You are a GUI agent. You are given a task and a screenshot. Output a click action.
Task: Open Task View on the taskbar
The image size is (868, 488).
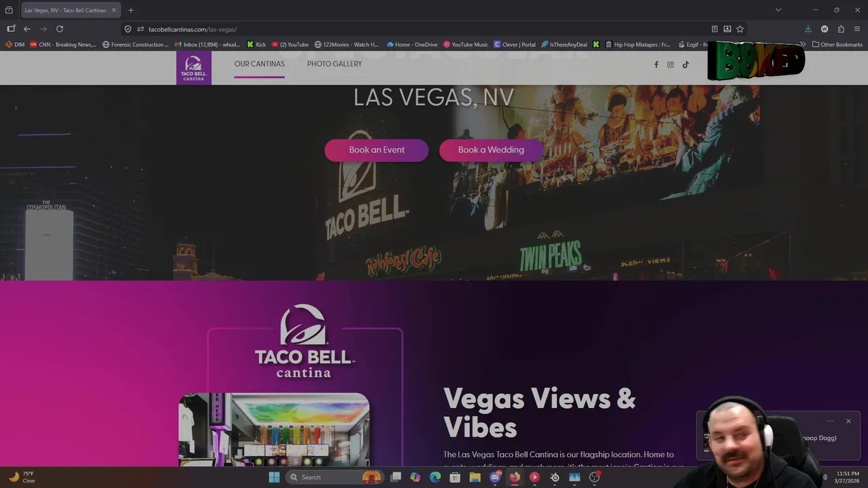pyautogui.click(x=395, y=477)
